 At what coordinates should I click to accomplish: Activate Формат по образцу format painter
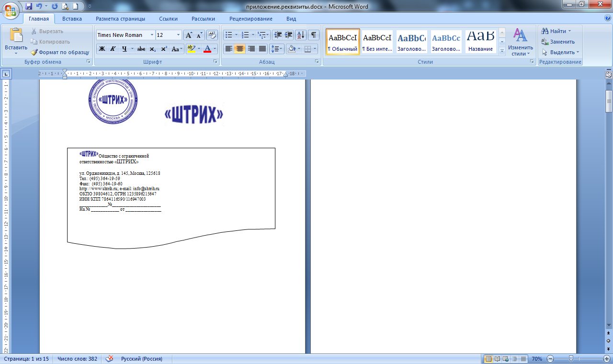click(60, 52)
